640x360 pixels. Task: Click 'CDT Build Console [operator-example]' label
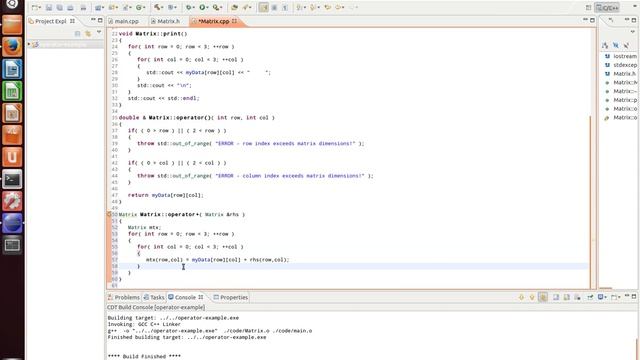click(156, 307)
